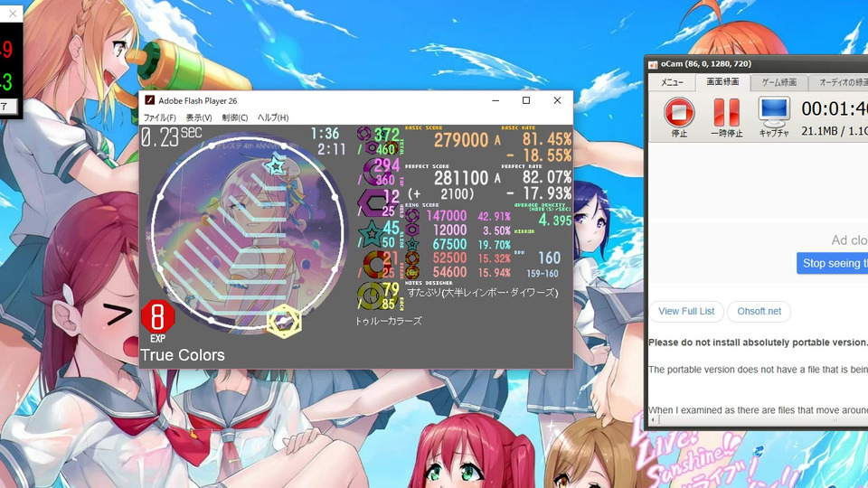This screenshot has width=868, height=488.
Task: Click the teal star slide icon beside 45
Action: click(371, 234)
